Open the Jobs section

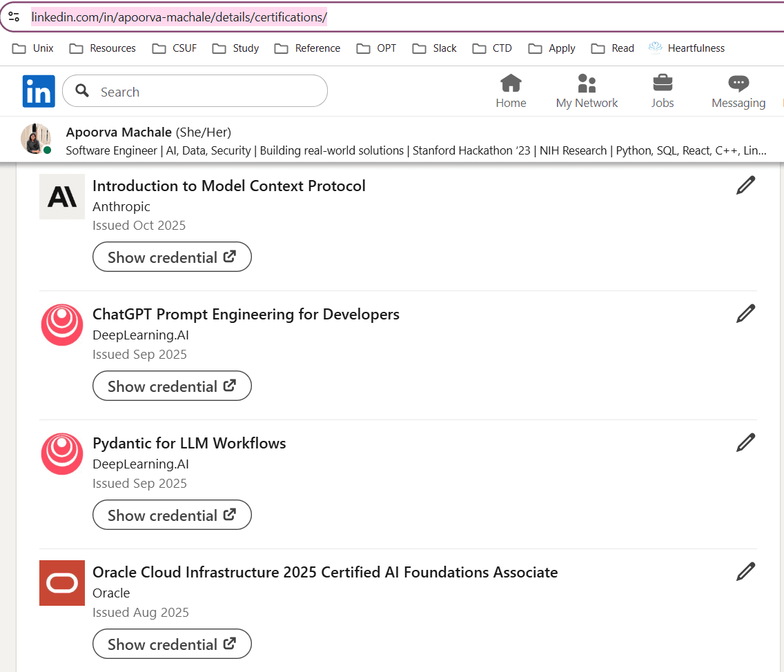point(662,91)
